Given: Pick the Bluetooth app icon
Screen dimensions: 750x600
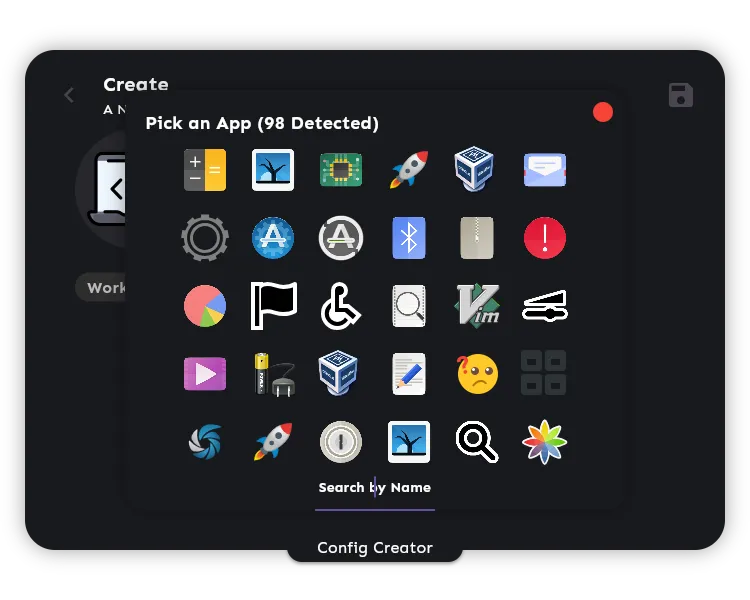Looking at the screenshot, I should 408,238.
